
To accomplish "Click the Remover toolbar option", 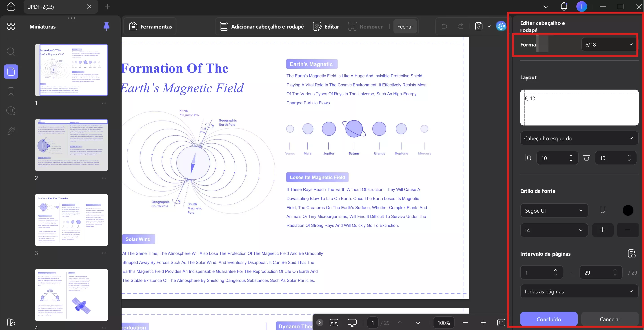I will (x=366, y=26).
